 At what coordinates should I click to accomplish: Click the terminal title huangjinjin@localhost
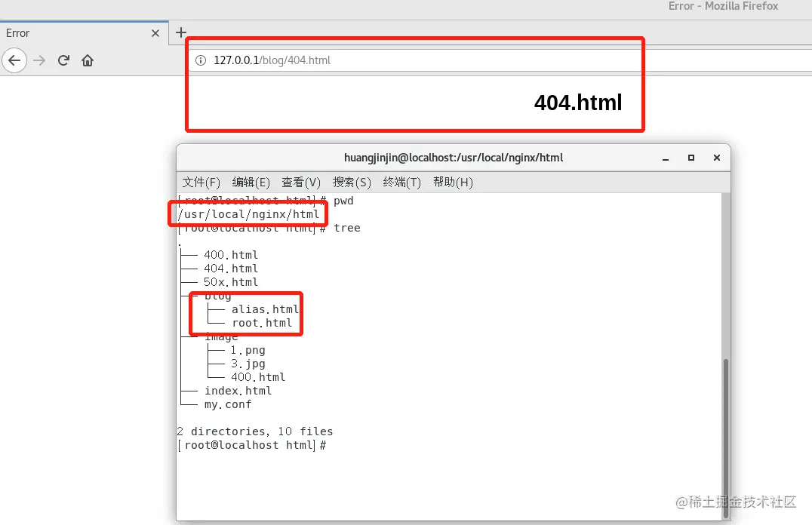point(453,158)
